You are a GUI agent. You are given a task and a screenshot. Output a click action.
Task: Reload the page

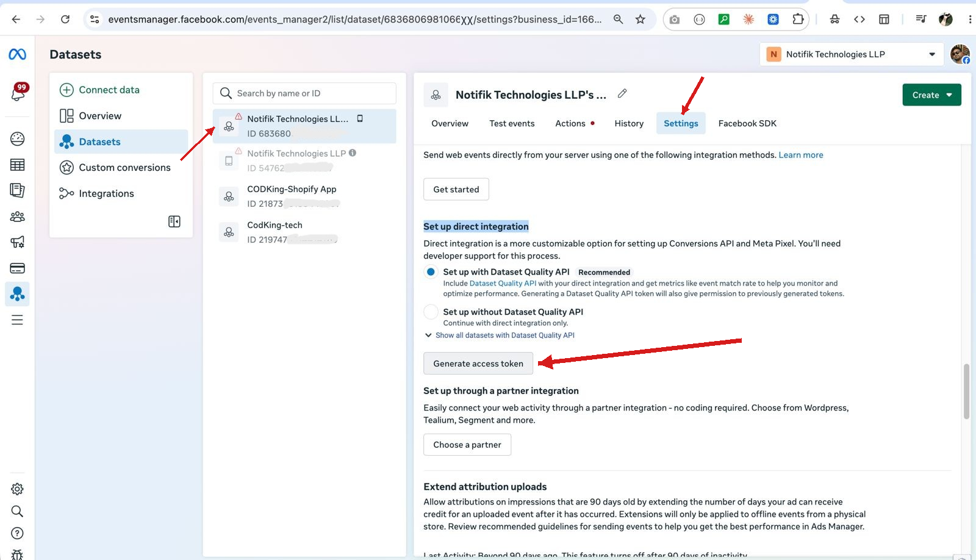click(x=65, y=20)
